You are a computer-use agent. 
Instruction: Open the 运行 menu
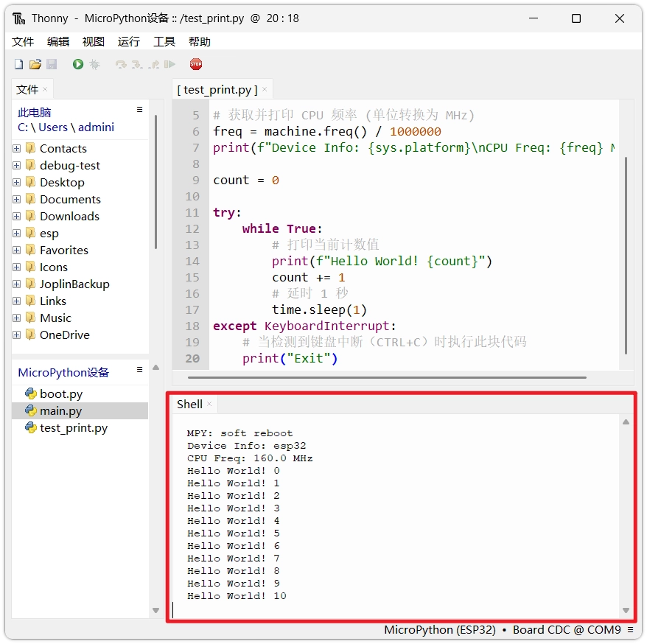pyautogui.click(x=128, y=42)
